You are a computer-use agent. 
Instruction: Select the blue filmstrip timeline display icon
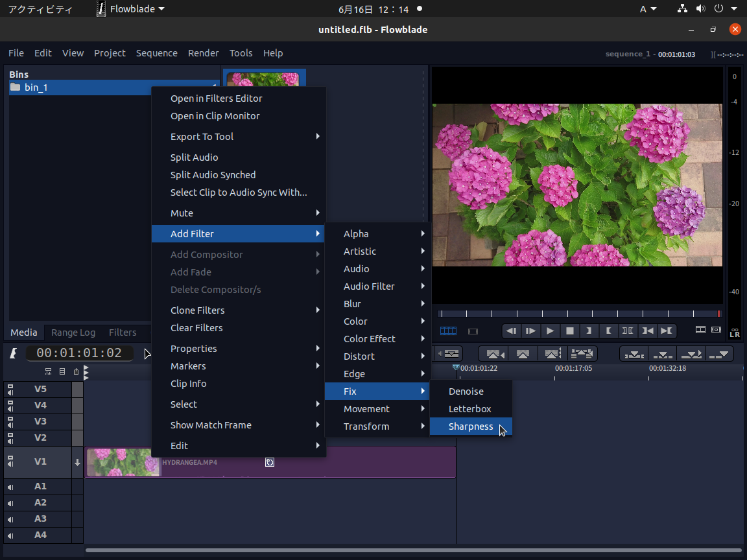(447, 331)
